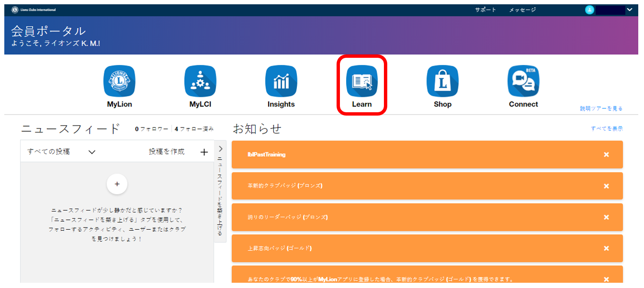The width and height of the screenshot is (644, 288).
Task: Open the Shop bag icon
Action: 442,81
